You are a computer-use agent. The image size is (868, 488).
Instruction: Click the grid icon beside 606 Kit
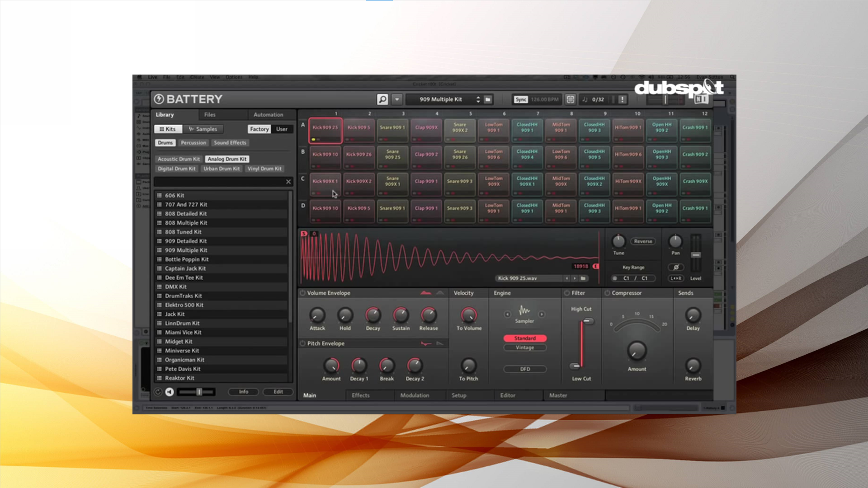(159, 196)
